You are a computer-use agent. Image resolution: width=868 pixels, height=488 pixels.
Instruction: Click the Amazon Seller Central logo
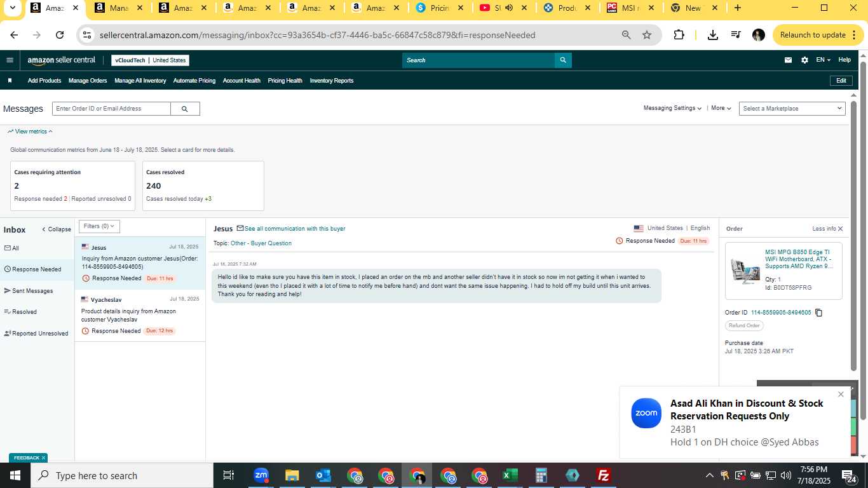pyautogui.click(x=61, y=60)
